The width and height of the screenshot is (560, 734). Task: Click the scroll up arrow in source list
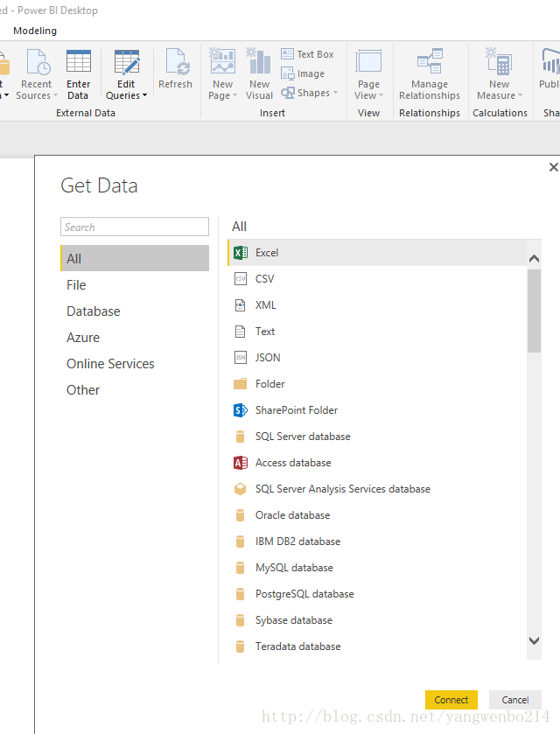(x=534, y=258)
